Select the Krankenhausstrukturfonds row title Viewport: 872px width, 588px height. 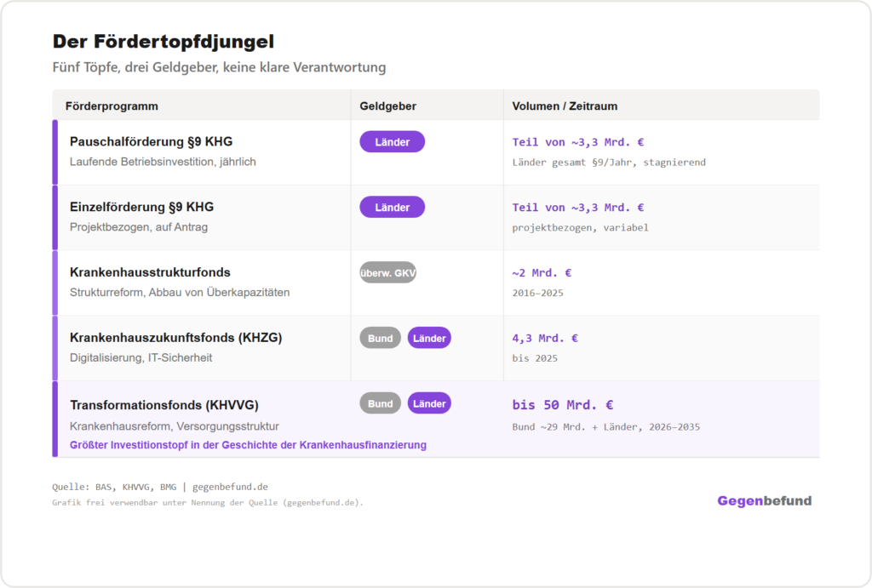pyautogui.click(x=150, y=272)
